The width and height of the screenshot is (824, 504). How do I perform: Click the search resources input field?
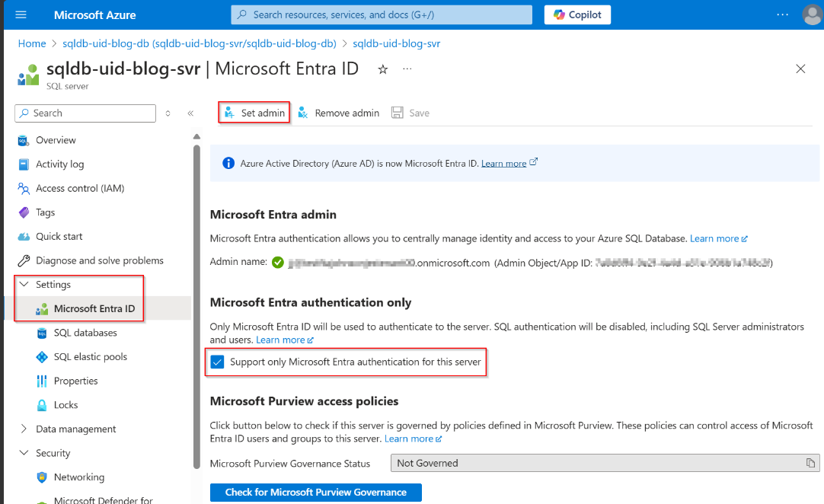[382, 14]
